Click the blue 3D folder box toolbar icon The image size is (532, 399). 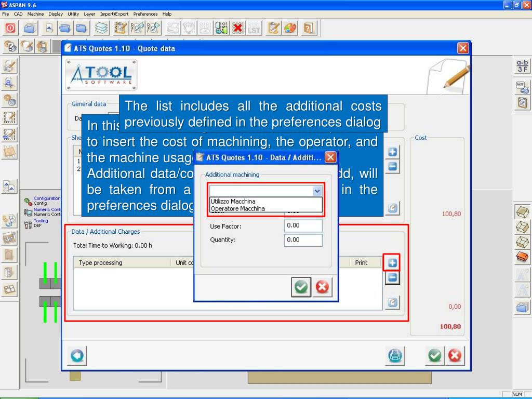click(x=30, y=28)
